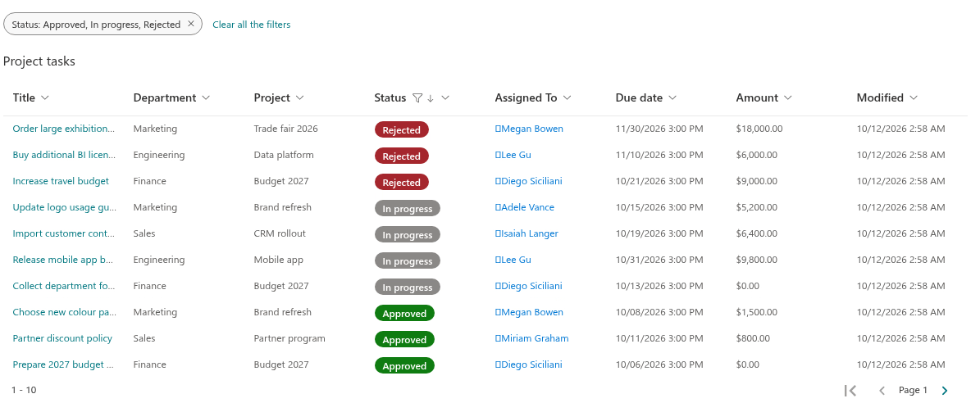Open the Partner discount policy task
The image size is (980, 403).
click(x=62, y=338)
